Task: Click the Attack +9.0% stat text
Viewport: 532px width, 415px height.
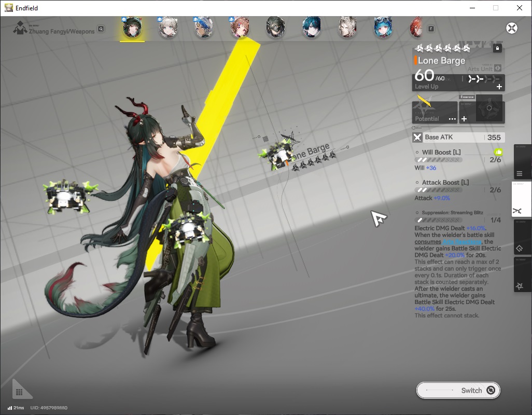Action: [432, 198]
